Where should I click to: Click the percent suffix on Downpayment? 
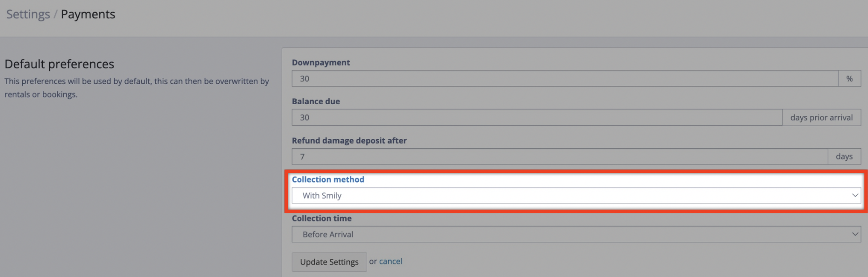[x=849, y=78]
